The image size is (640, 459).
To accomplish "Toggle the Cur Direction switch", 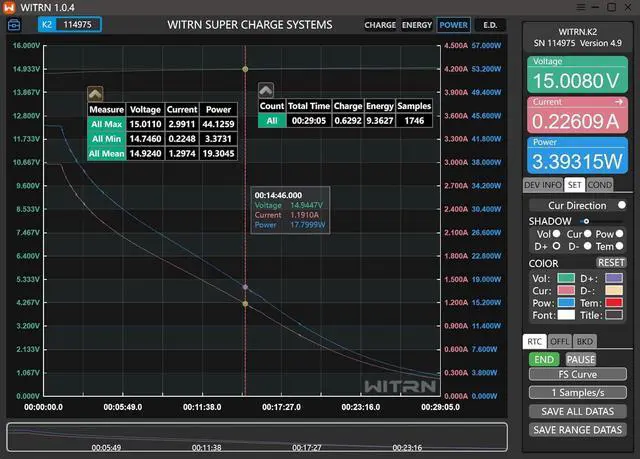I will click(x=621, y=205).
